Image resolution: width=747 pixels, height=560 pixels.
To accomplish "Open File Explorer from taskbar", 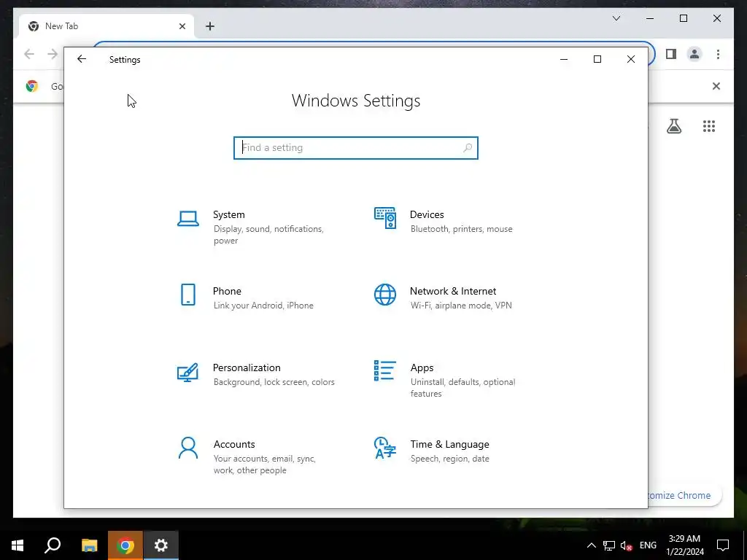I will point(89,545).
